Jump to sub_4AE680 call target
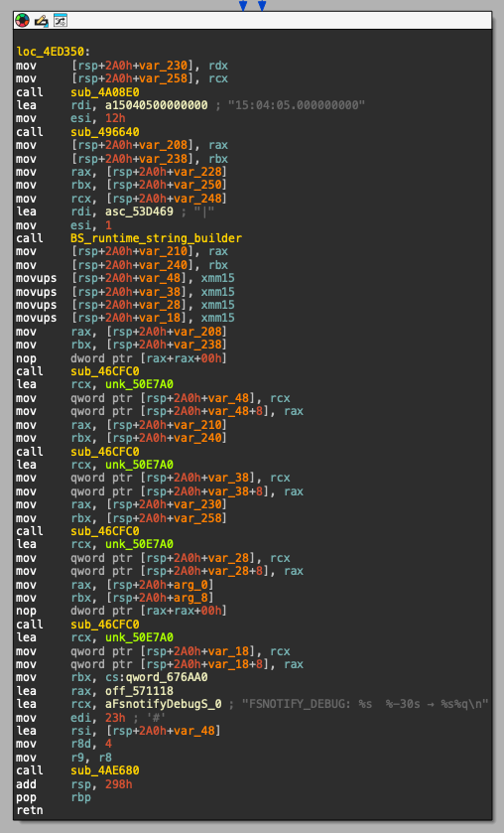Viewport: 504px width, 833px height. click(x=105, y=770)
